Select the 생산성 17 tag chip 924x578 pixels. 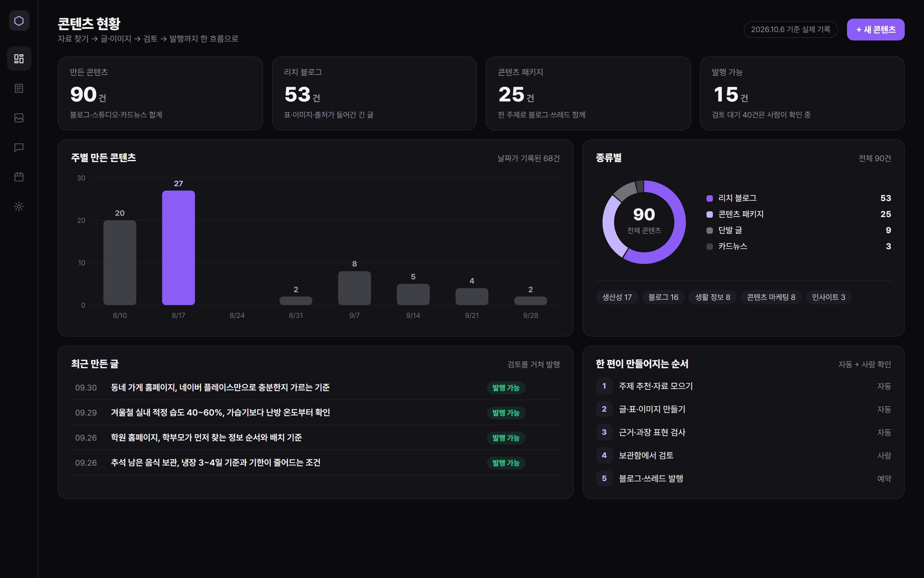click(x=617, y=297)
